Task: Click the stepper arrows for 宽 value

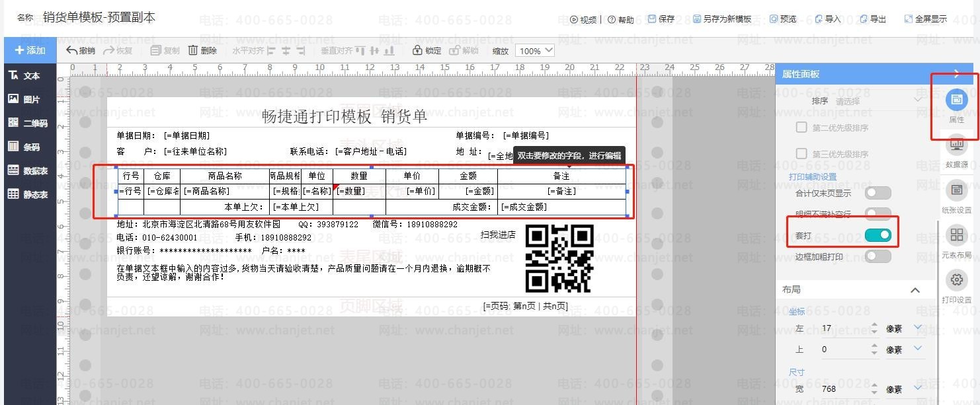Action: click(x=874, y=389)
